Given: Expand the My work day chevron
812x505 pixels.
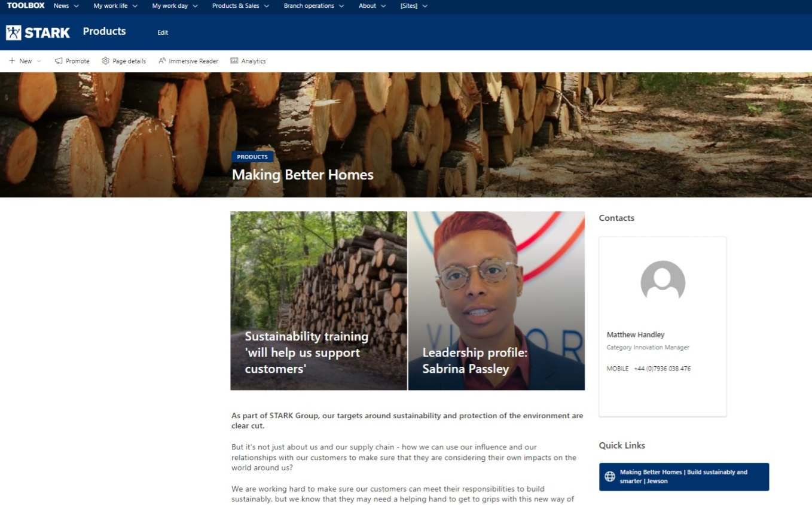Looking at the screenshot, I should point(195,6).
